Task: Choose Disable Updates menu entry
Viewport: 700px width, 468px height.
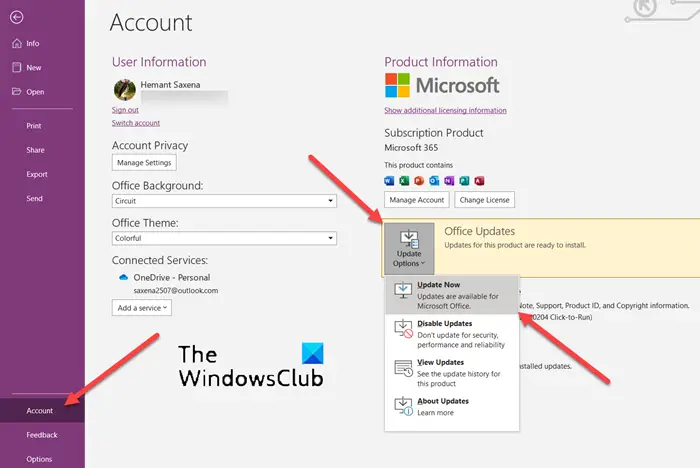Action: click(x=452, y=334)
